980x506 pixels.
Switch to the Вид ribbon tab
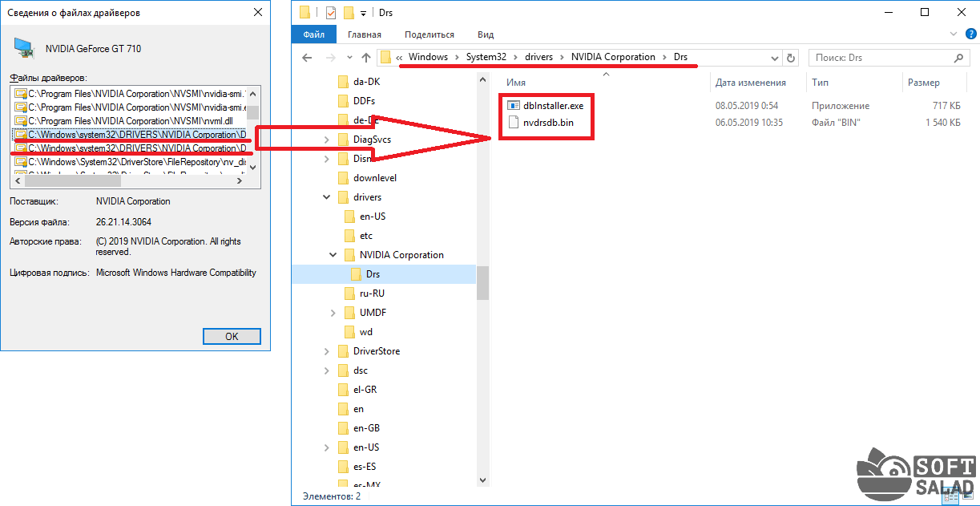486,34
